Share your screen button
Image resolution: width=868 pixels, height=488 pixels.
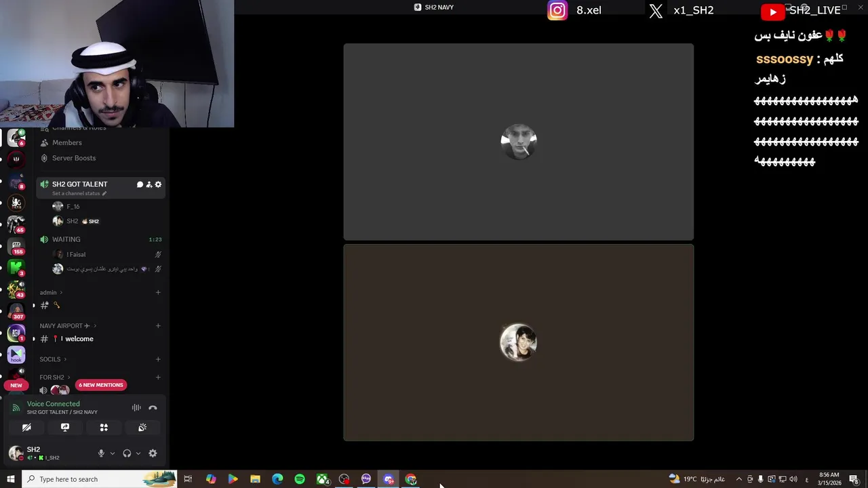(x=65, y=428)
